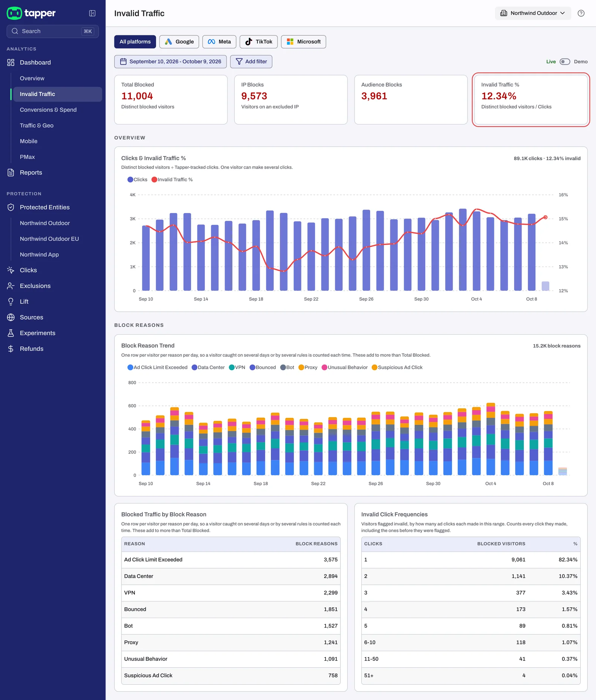Toggle the Clicks legend series

pyautogui.click(x=137, y=180)
